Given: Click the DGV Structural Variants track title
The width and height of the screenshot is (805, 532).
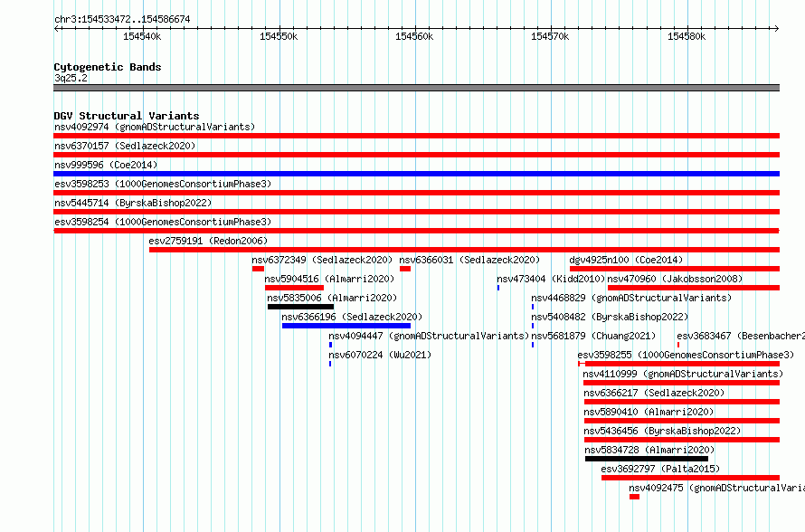Looking at the screenshot, I should point(127,116).
